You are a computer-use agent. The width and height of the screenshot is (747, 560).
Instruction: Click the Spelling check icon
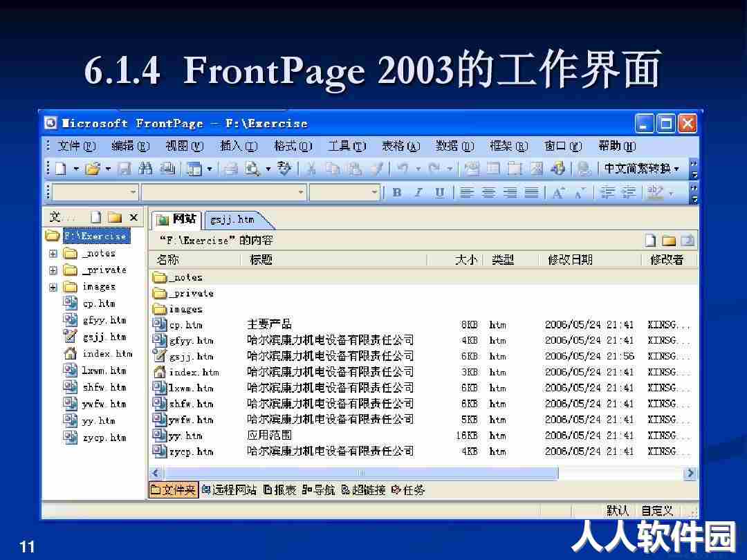[284, 169]
